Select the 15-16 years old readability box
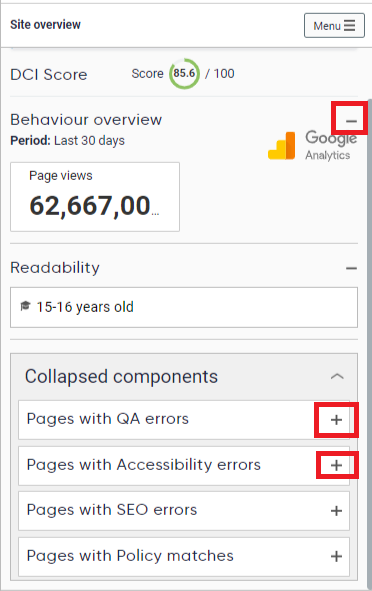Viewport: 372px width, 591px height. pos(184,307)
